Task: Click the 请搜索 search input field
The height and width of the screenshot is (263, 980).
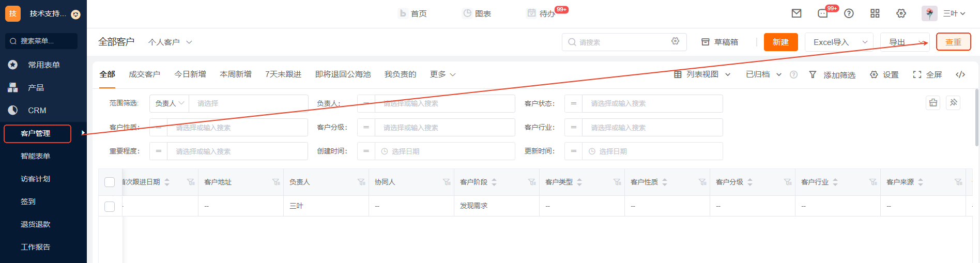Action: [620, 42]
